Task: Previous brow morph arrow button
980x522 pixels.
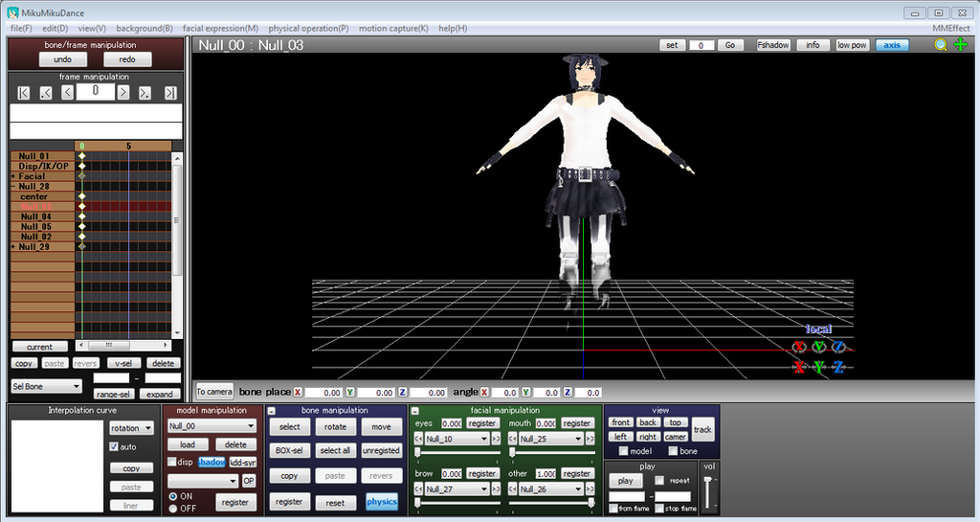Action: tap(419, 488)
